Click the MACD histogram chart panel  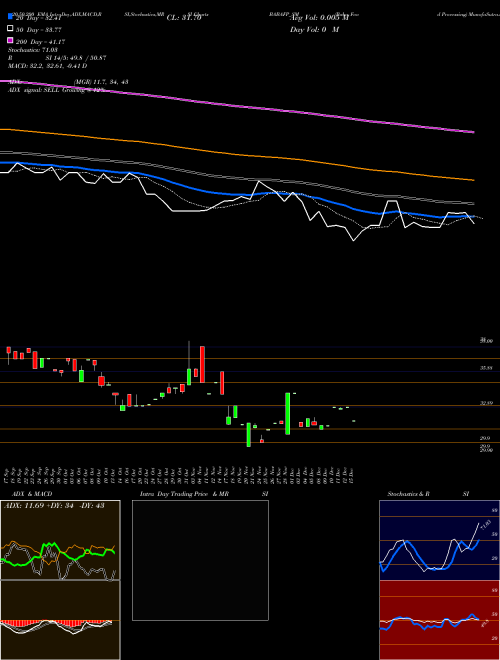point(60,620)
